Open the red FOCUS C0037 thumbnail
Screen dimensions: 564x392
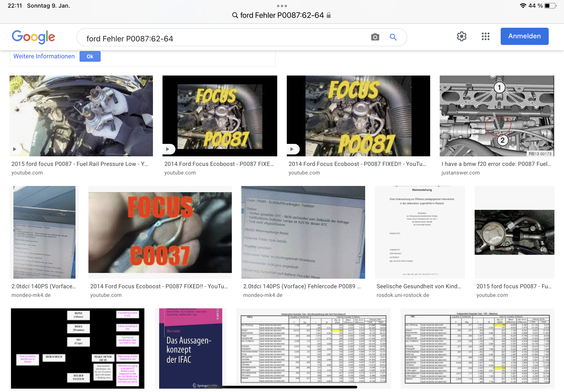(x=160, y=232)
